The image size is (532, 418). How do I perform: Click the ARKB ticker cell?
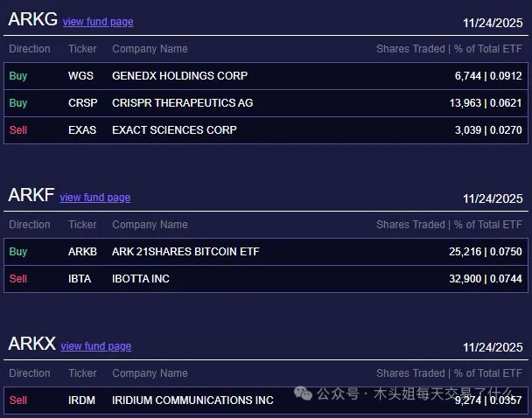[x=83, y=252]
